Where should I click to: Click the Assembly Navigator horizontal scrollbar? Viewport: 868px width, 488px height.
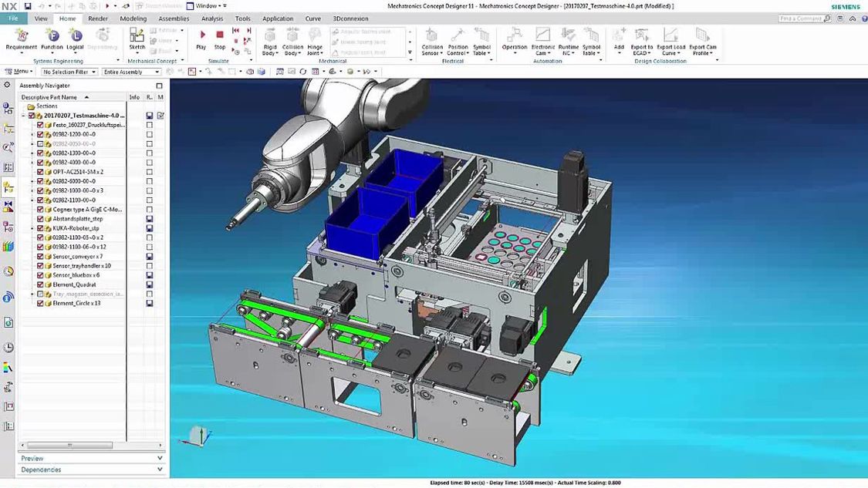(69, 445)
